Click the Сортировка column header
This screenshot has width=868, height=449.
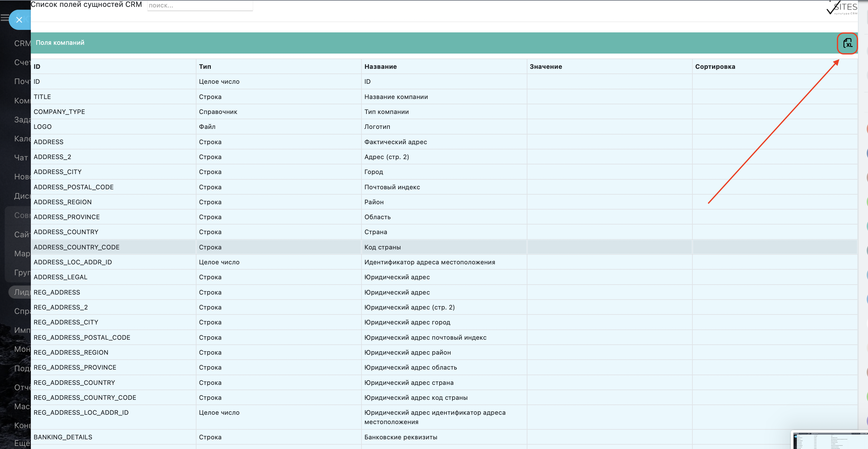715,67
